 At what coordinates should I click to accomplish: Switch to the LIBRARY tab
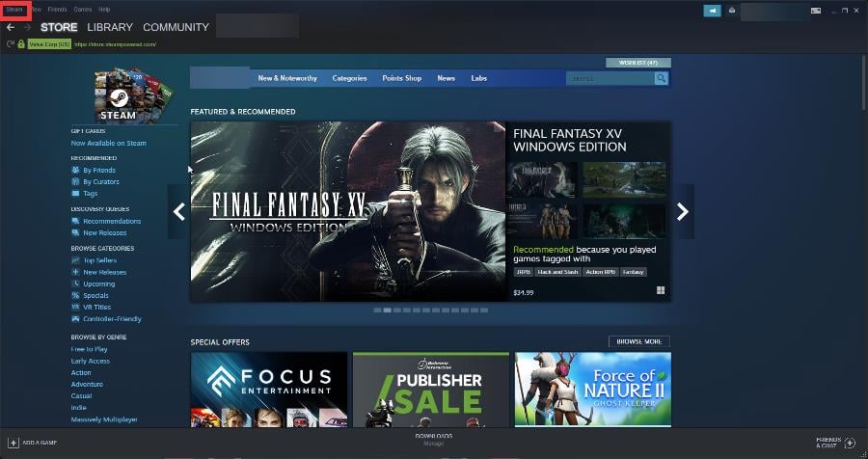pos(110,27)
